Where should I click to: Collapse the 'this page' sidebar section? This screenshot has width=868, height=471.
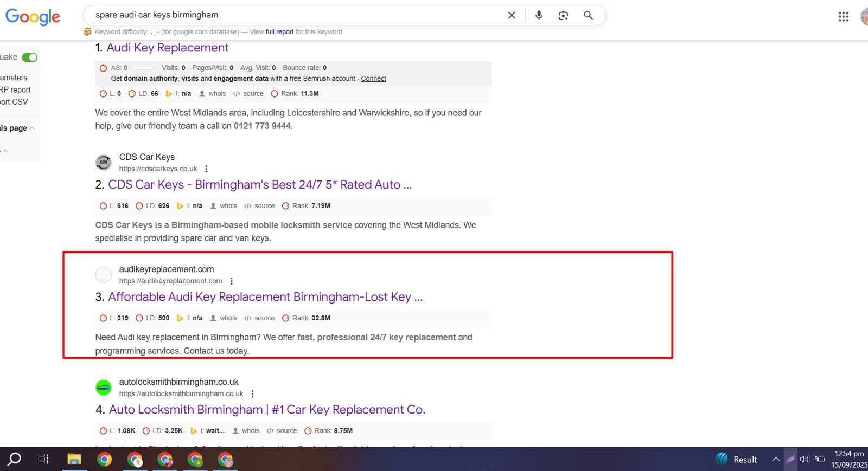pos(32,128)
